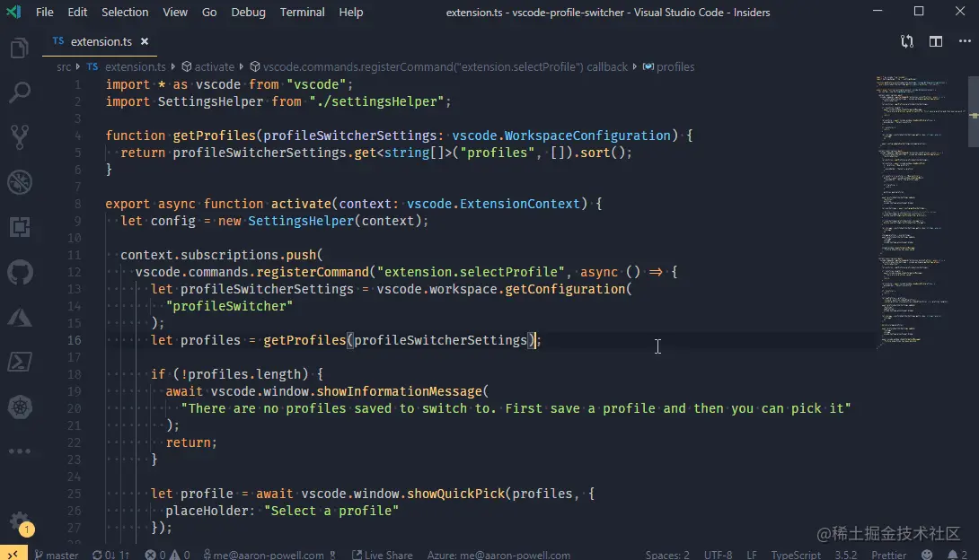Click the me@aaron-powell.com account status item
This screenshot has height=560, width=979.
269,555
